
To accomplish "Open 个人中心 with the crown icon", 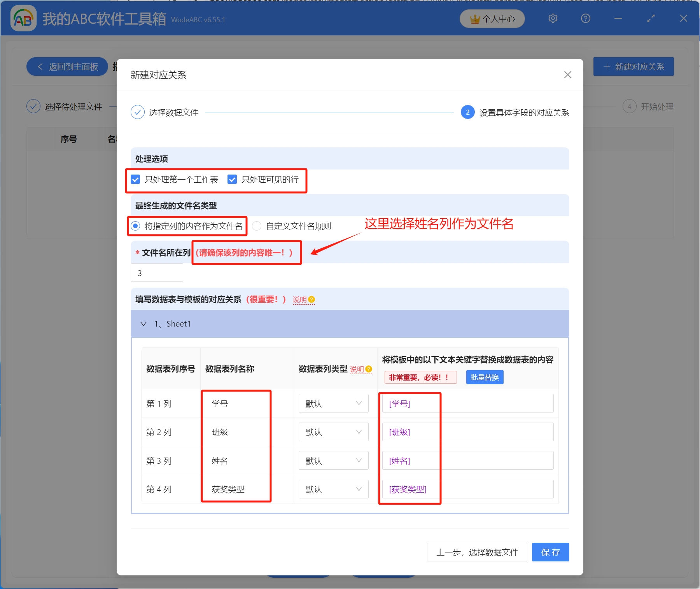I will tap(492, 19).
